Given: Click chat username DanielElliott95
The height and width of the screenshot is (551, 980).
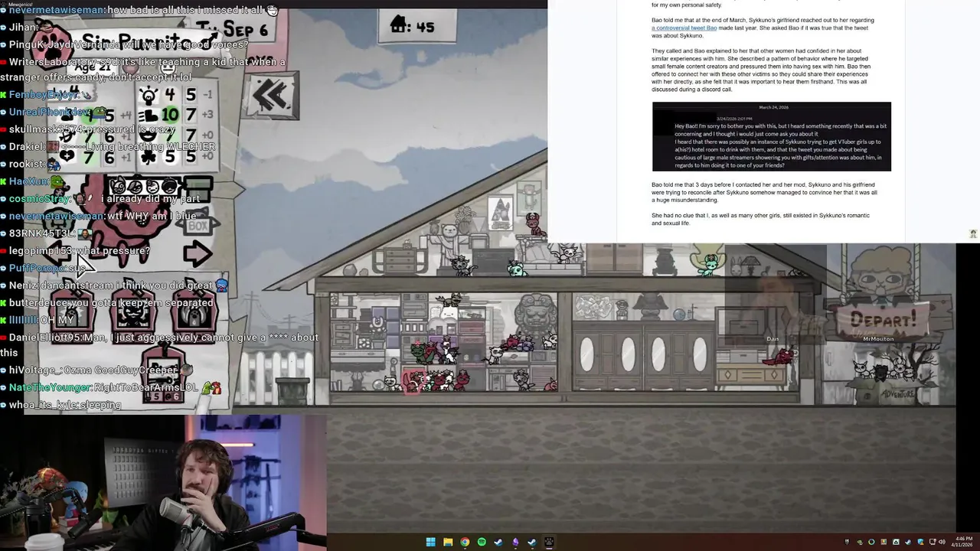Looking at the screenshot, I should pyautogui.click(x=57, y=337).
